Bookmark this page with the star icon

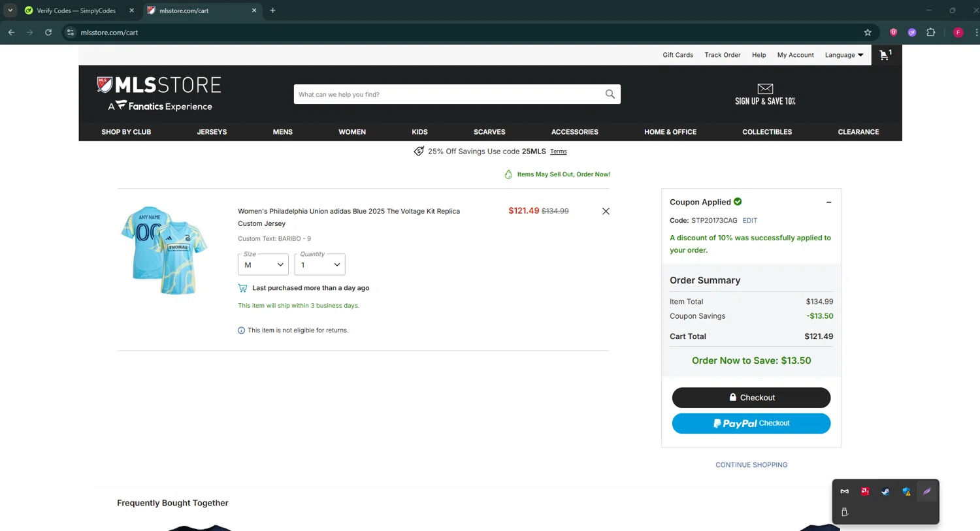868,32
